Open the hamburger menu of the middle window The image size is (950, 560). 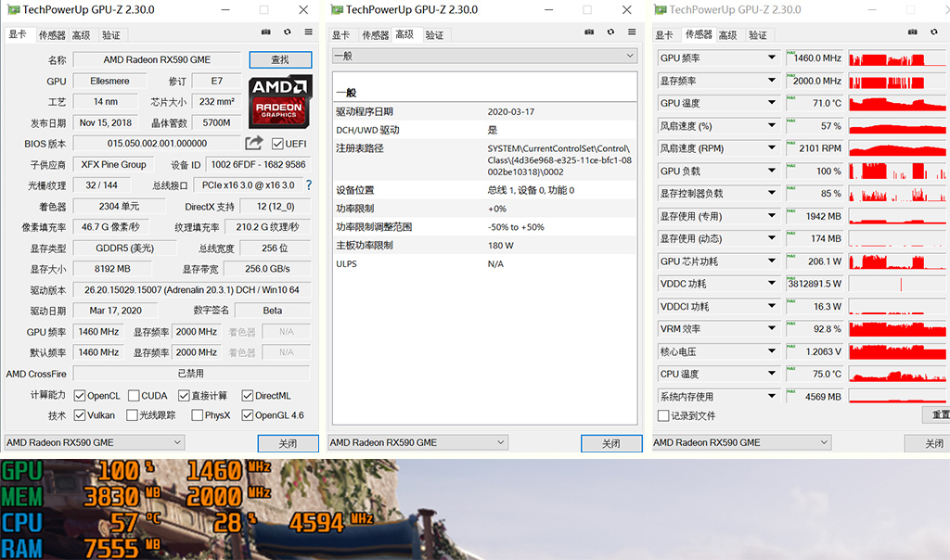(x=631, y=32)
